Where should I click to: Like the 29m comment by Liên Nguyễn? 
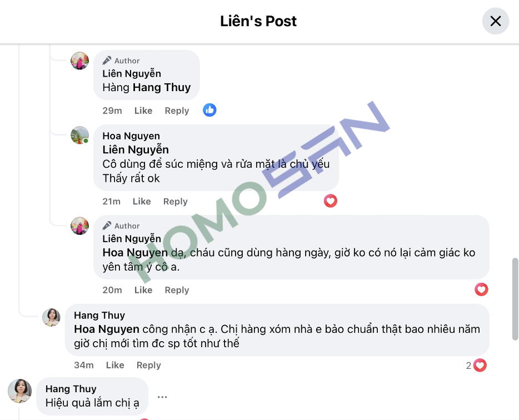coord(143,111)
